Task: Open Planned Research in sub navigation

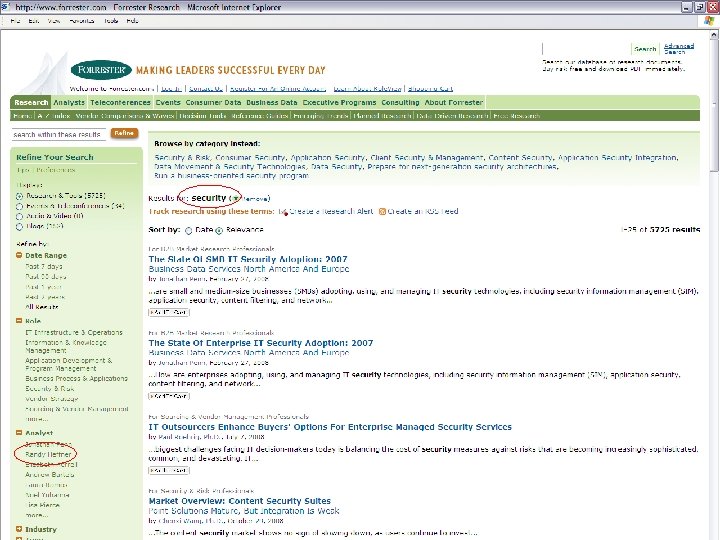Action: click(x=382, y=116)
